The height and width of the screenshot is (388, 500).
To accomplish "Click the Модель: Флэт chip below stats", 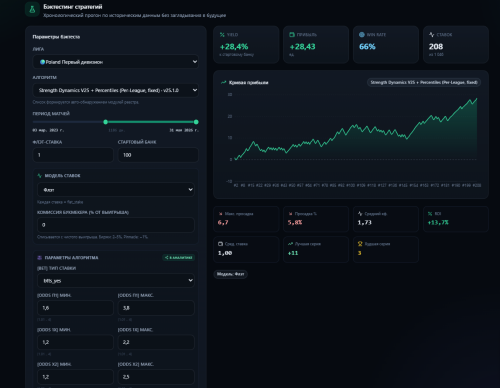I will 230,274.
